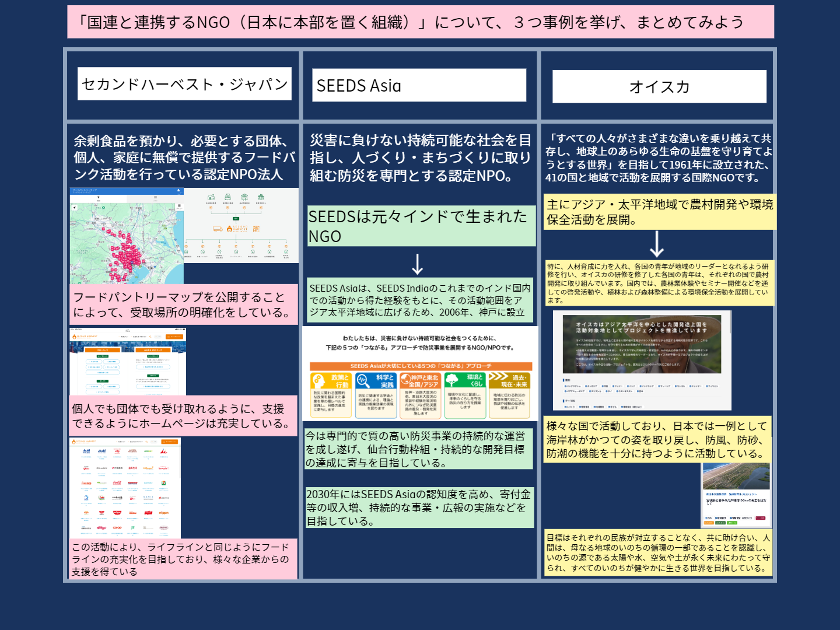This screenshot has width=840, height=630.
Task: Click the sponsor company logos image
Action: point(125,488)
